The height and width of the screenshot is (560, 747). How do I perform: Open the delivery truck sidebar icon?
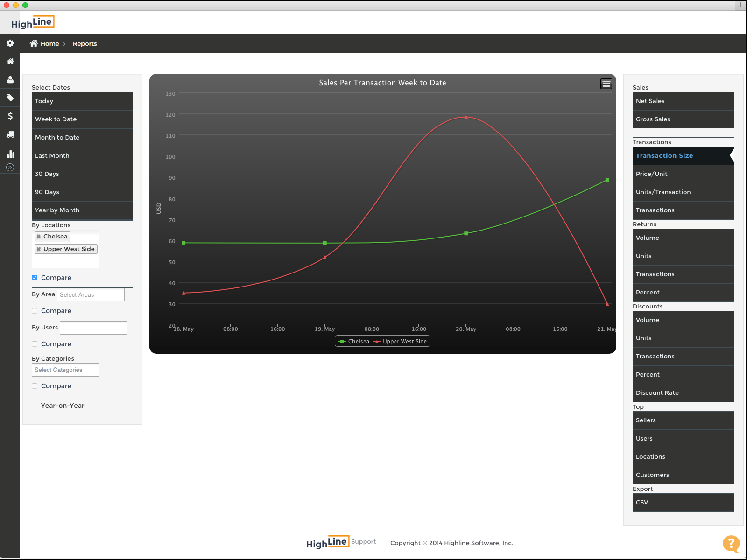pos(10,134)
